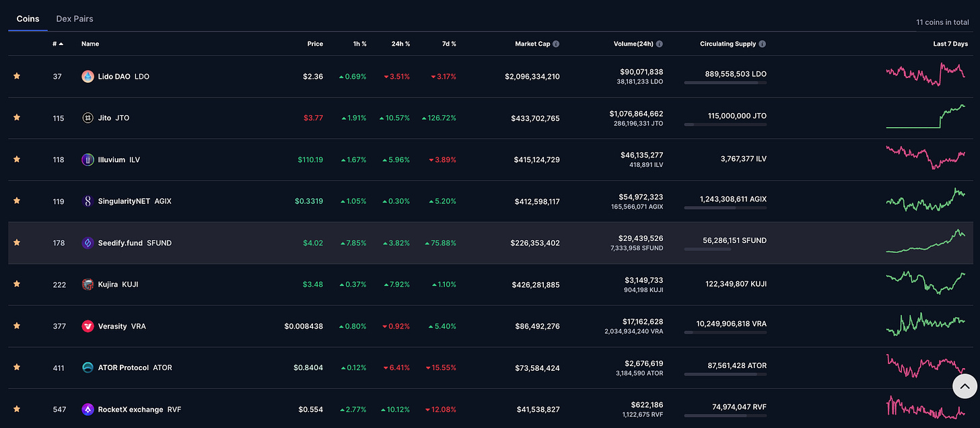The width and height of the screenshot is (980, 428).
Task: Click the Circulating Supply info icon
Action: pos(762,44)
